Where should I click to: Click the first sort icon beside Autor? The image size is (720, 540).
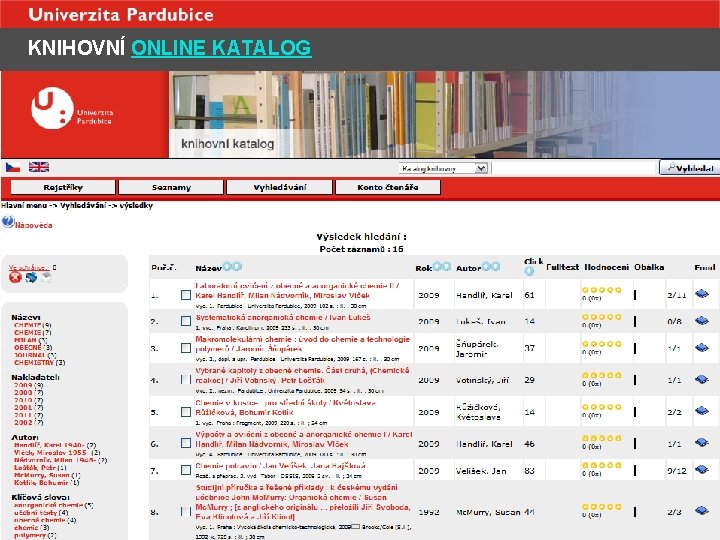(486, 266)
